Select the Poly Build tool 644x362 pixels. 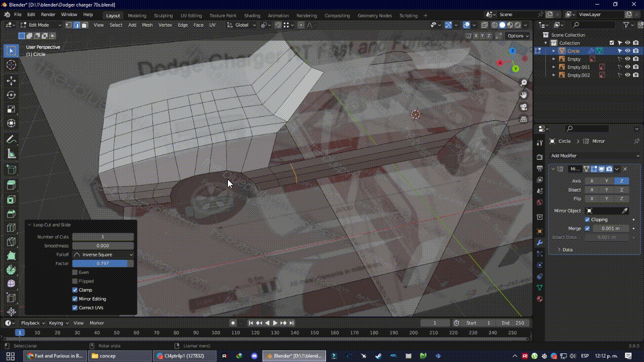11,256
